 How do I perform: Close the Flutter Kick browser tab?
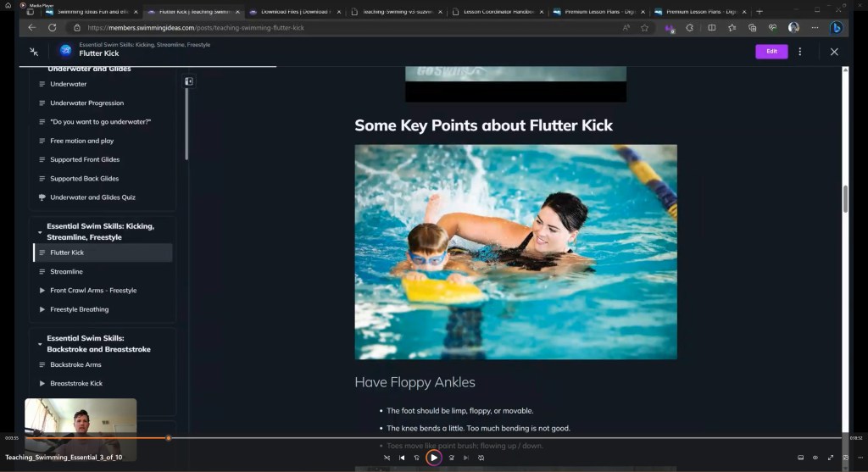tap(237, 12)
